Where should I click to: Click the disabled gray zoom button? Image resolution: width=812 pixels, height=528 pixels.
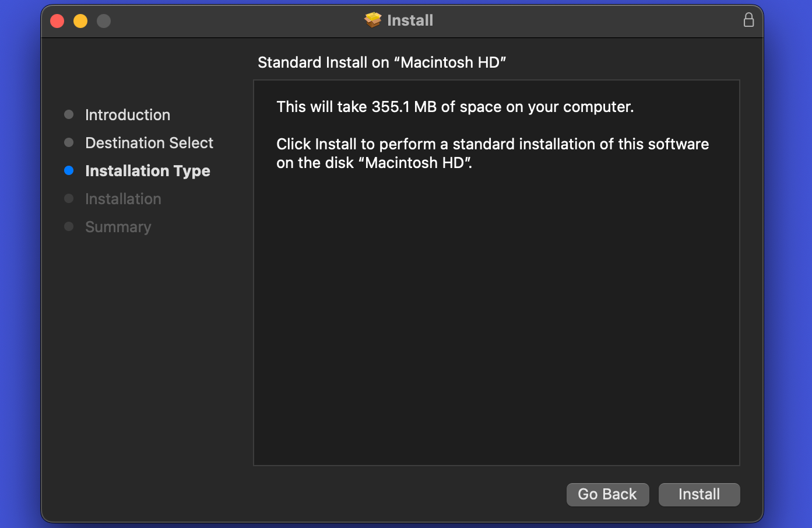coord(104,22)
